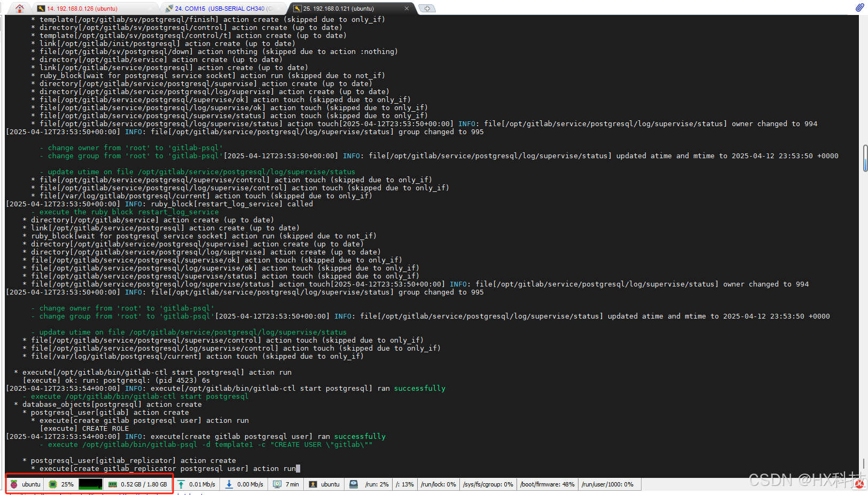Click the paperclip attach icon
The image size is (868, 495).
coord(859,7)
